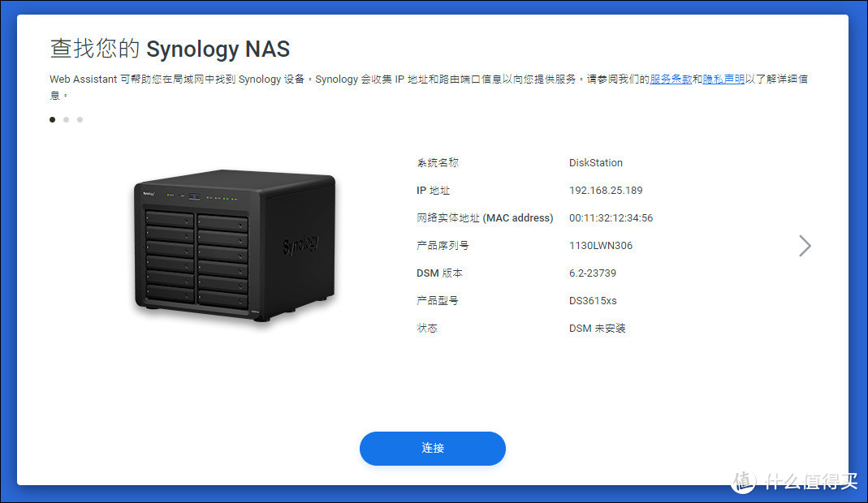Click the 产品序列号 label
Viewport: 868px width, 503px height.
443,246
